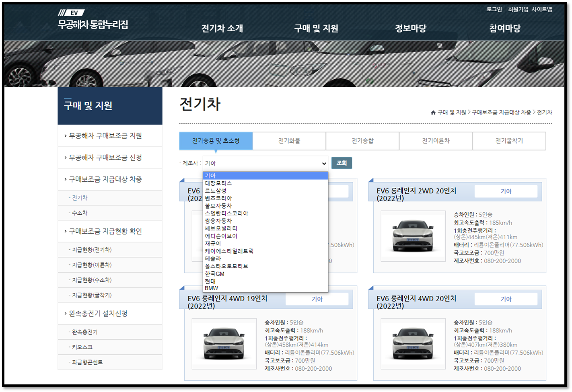Open 구매보조금 지급현황 확인 in sidebar
The width and height of the screenshot is (572, 392).
pos(110,232)
